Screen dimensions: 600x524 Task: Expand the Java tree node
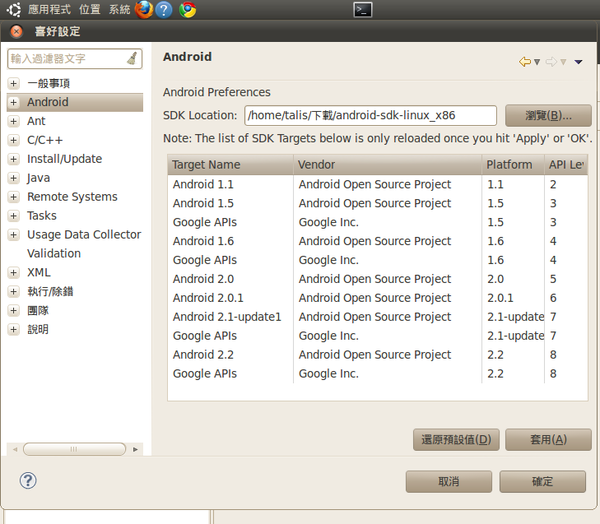13,178
